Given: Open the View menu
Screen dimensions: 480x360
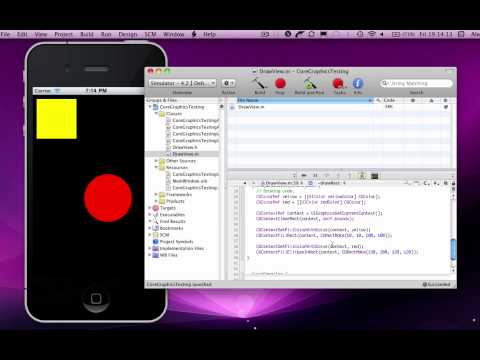Looking at the screenshot, I should coord(41,34).
